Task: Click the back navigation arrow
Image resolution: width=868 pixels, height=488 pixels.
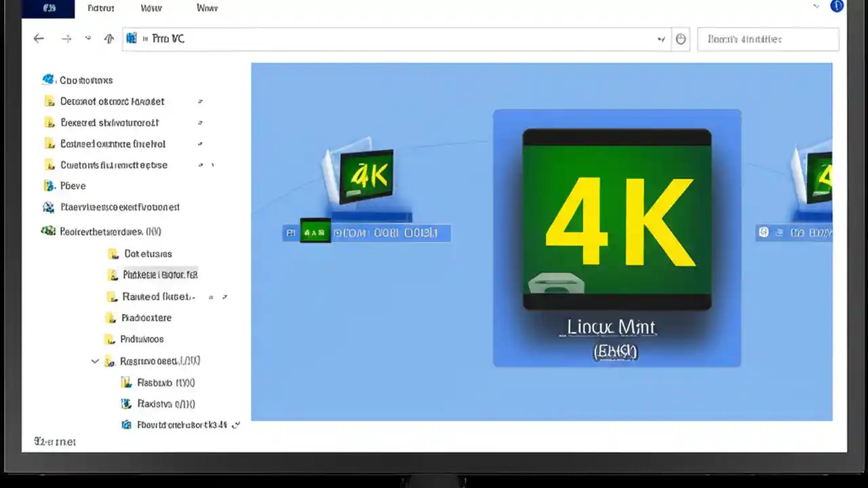Action: [x=39, y=38]
